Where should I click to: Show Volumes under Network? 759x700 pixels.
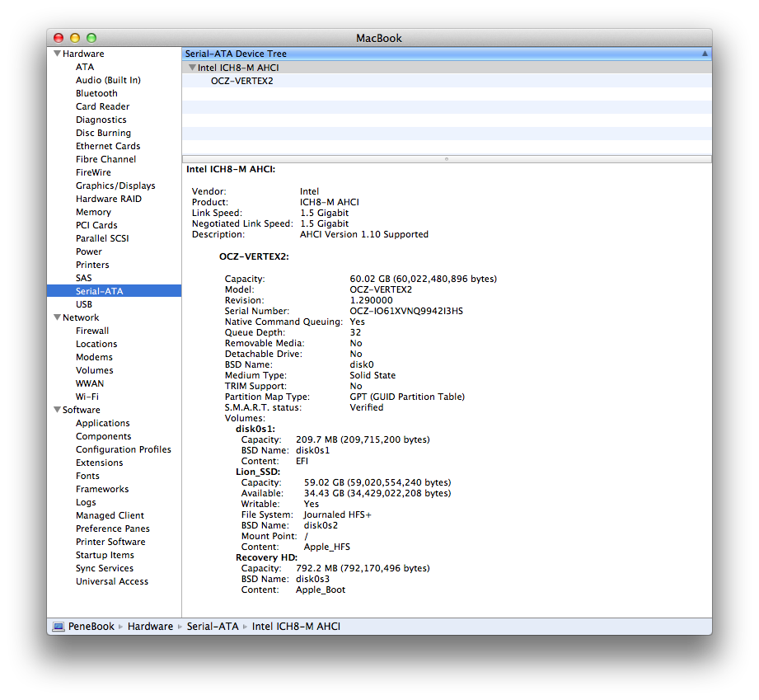[95, 370]
